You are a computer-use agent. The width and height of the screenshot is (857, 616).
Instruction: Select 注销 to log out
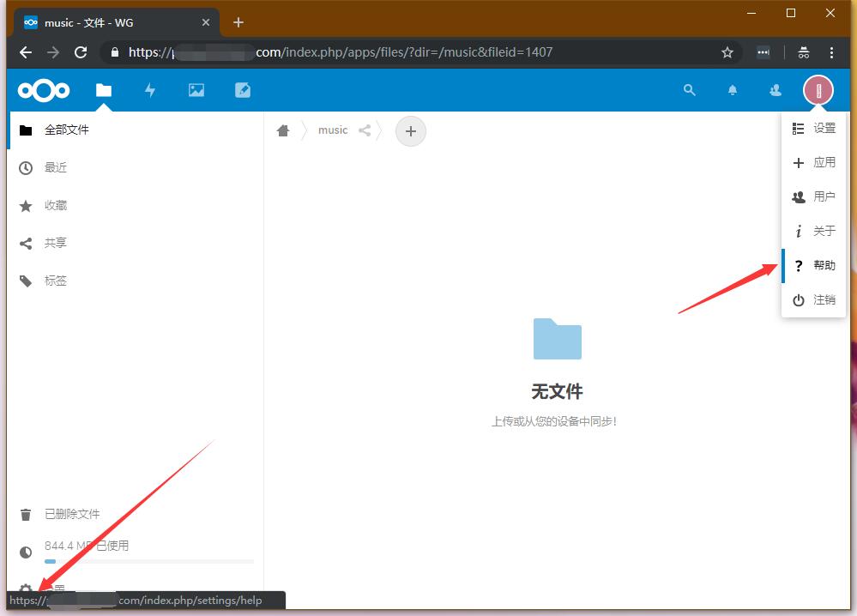[814, 300]
